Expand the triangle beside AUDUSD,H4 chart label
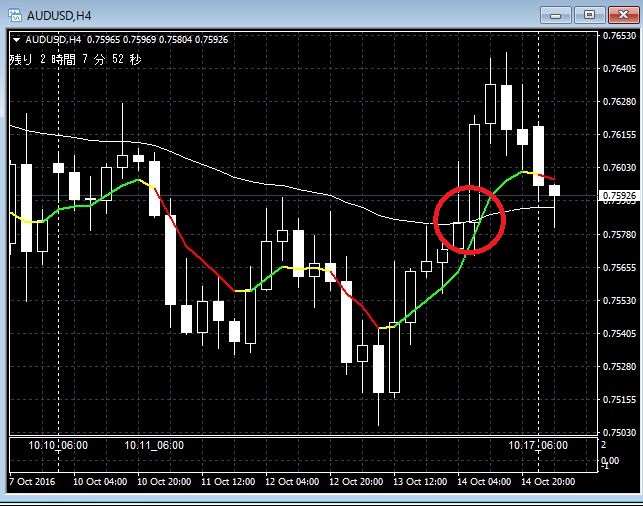Viewport: 643px width, 506px height. point(16,40)
